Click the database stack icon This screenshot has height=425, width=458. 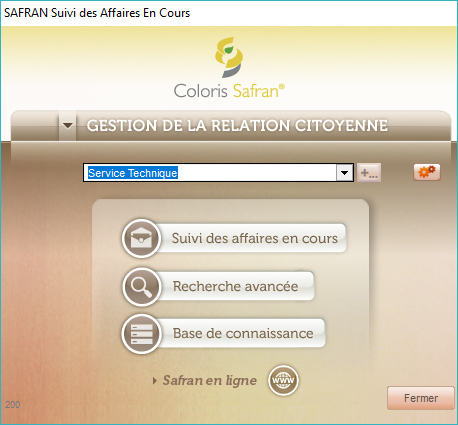pyautogui.click(x=142, y=334)
